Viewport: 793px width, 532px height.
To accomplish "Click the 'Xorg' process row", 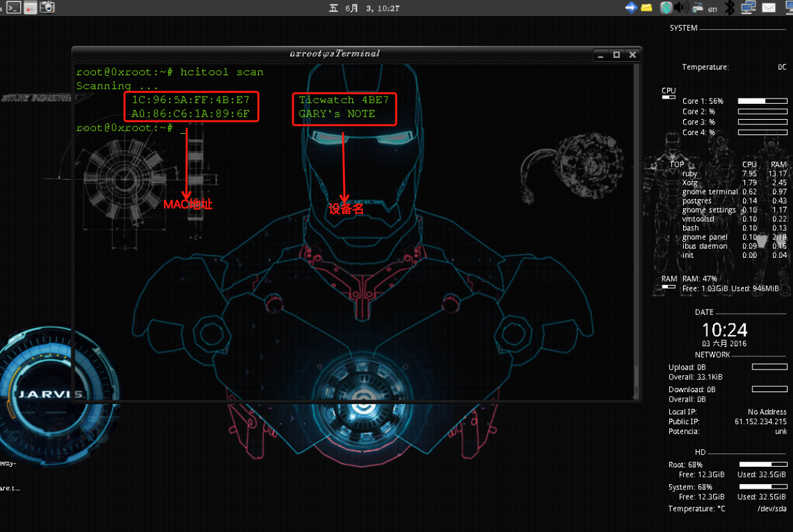I will tap(734, 182).
